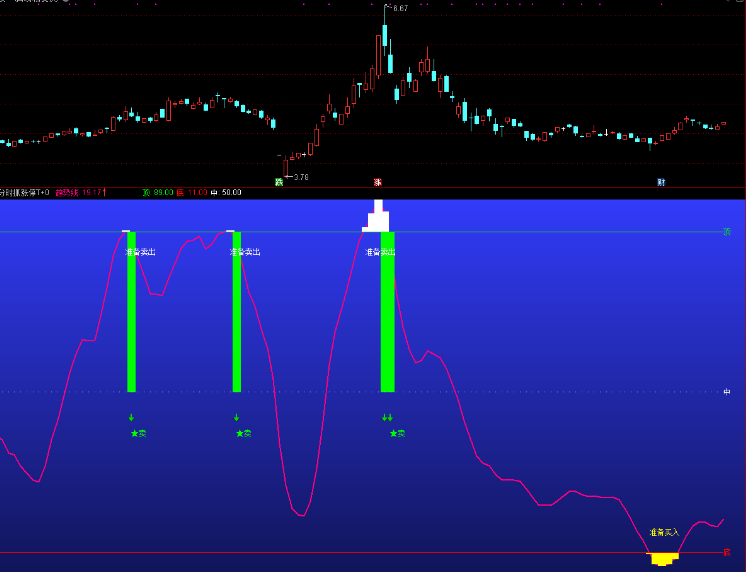Click the 6.67 high price label
The width and height of the screenshot is (746, 572).
click(x=401, y=8)
